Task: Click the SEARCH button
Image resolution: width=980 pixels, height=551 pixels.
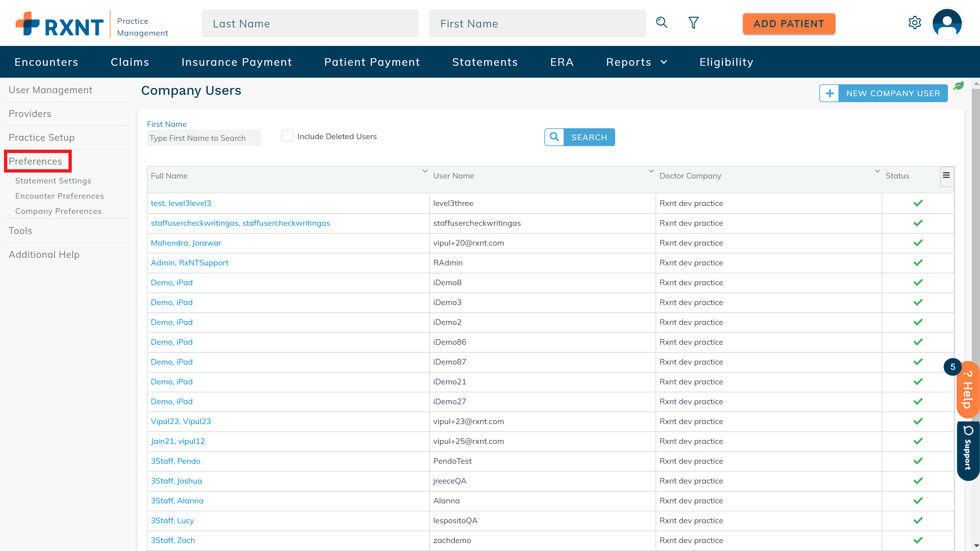Action: (579, 137)
